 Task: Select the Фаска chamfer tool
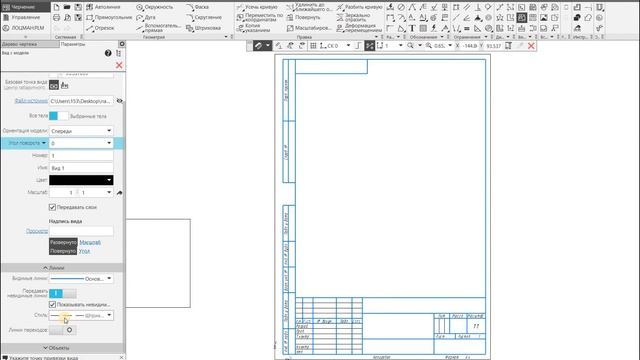click(197, 7)
